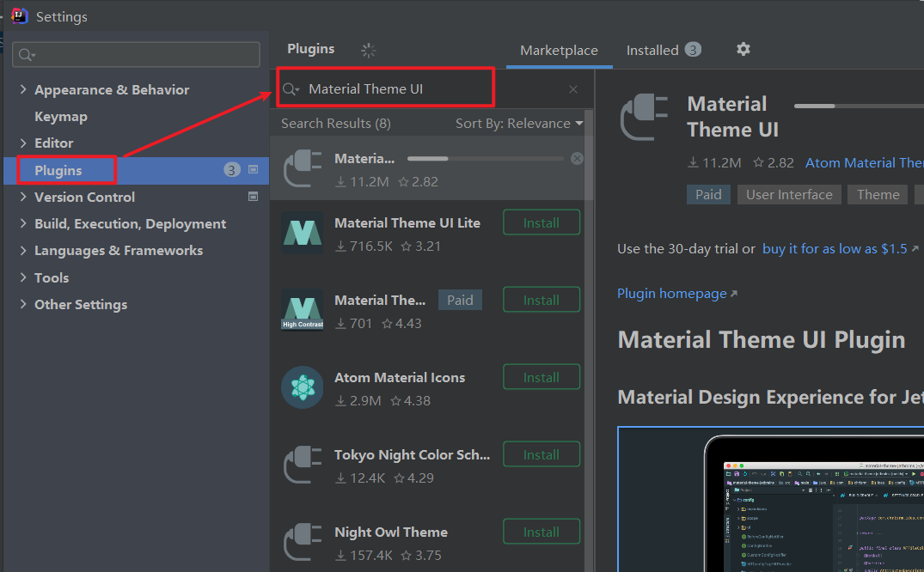Click the Paid badge on the High Contrast result

click(460, 300)
